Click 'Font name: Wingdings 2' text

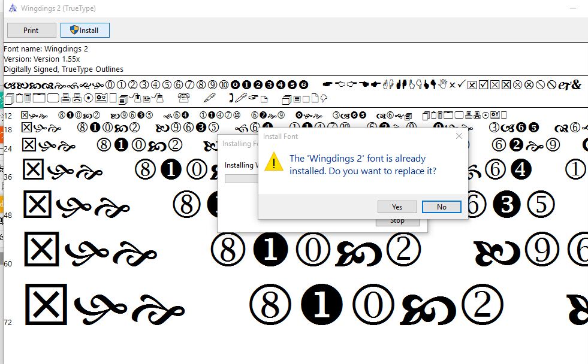pos(46,48)
